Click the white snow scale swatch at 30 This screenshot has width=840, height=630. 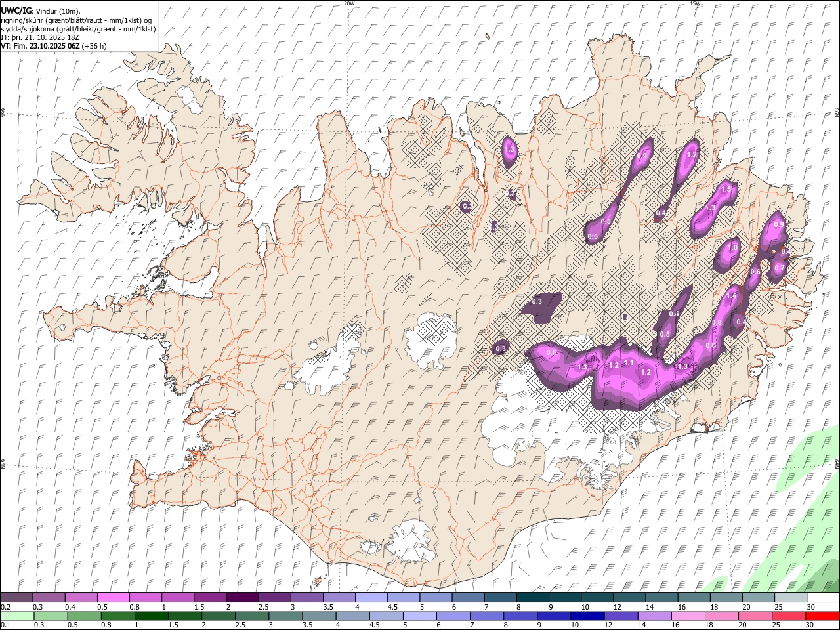point(822,597)
